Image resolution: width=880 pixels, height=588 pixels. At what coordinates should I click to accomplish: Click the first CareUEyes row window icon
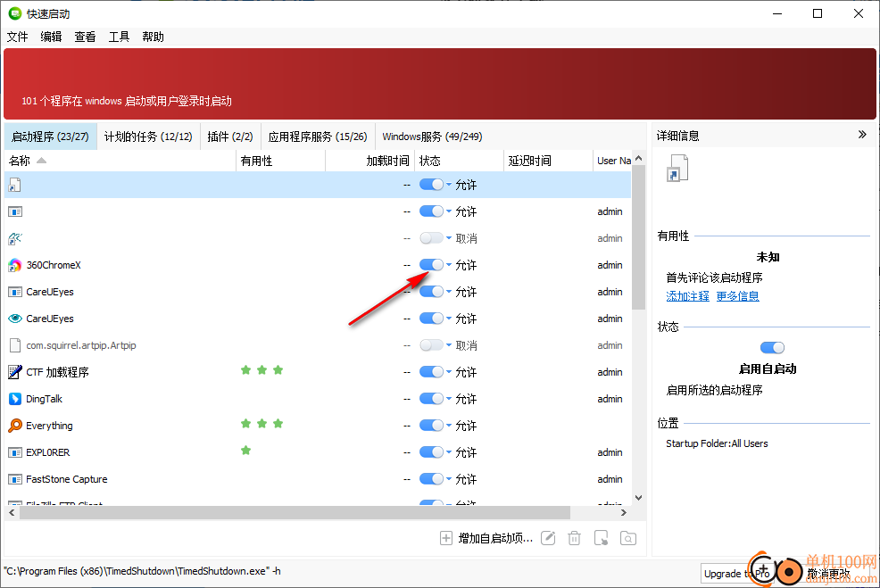(x=15, y=292)
